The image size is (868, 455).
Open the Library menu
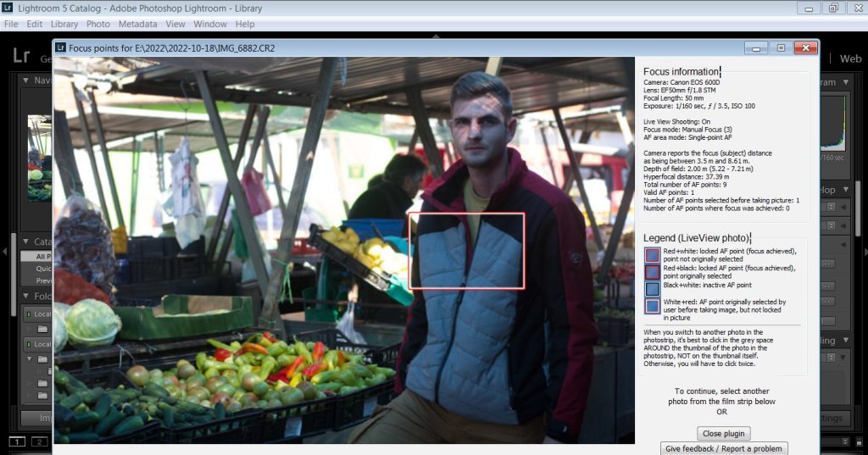64,24
